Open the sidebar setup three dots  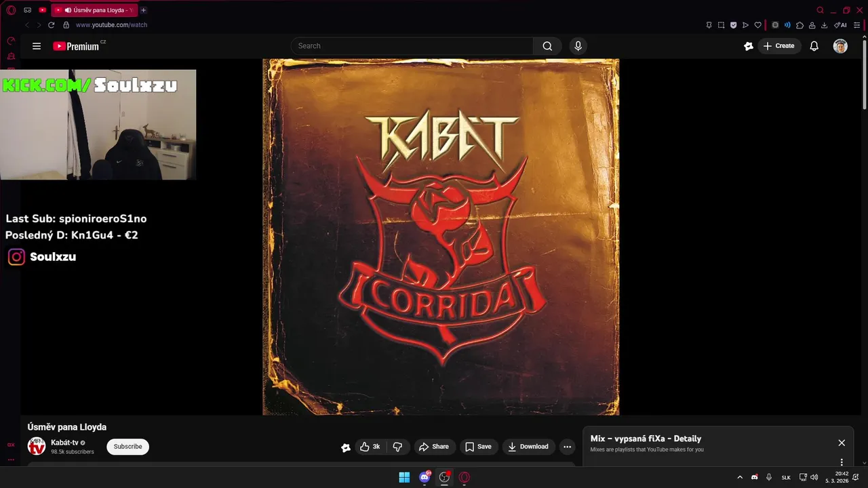[11, 460]
